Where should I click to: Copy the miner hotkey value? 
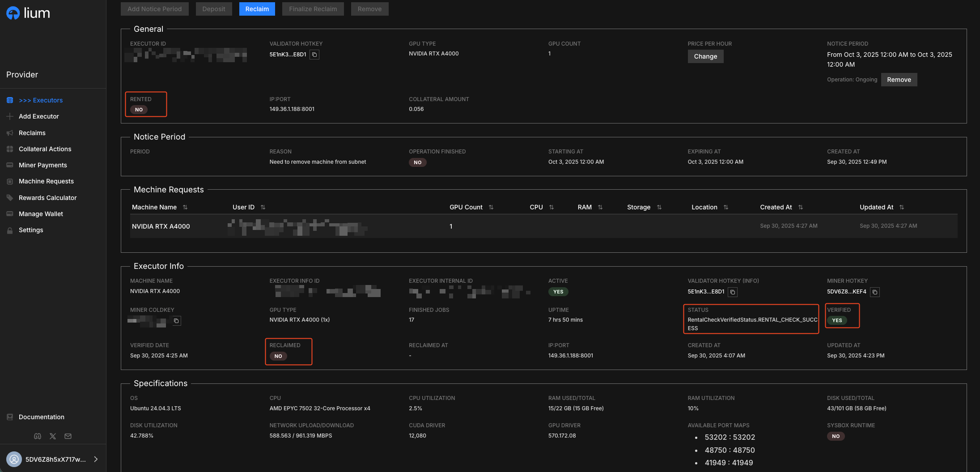875,292
